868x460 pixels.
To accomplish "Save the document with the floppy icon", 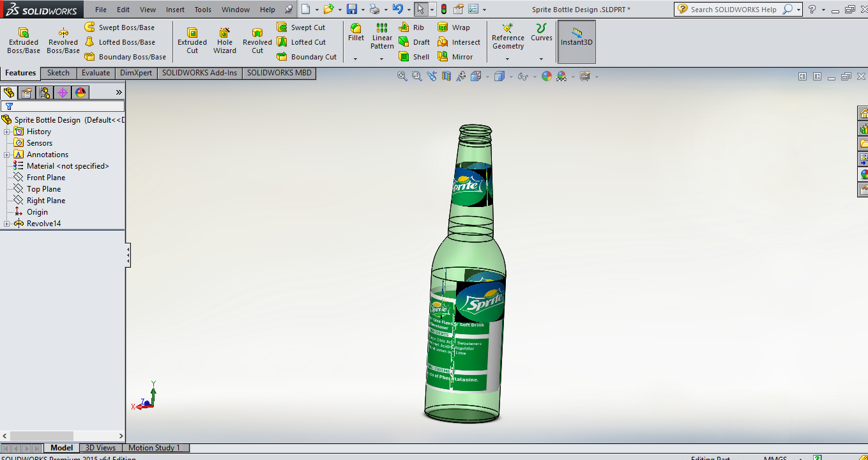I will (x=351, y=9).
